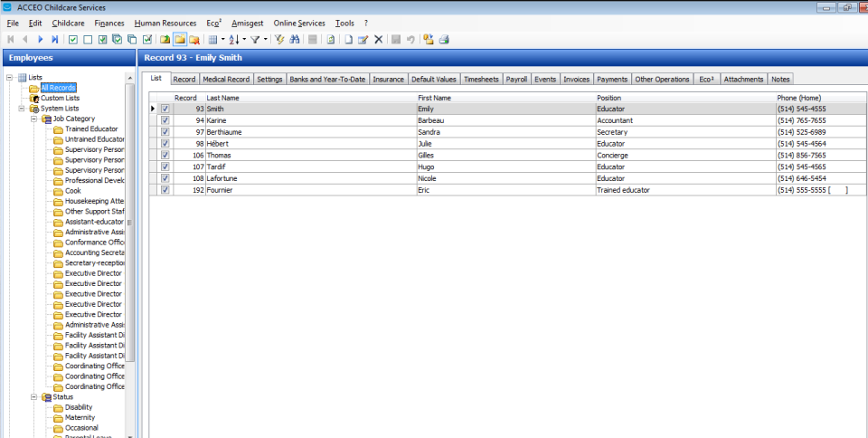
Task: Delete the record with the X icon
Action: click(x=379, y=39)
